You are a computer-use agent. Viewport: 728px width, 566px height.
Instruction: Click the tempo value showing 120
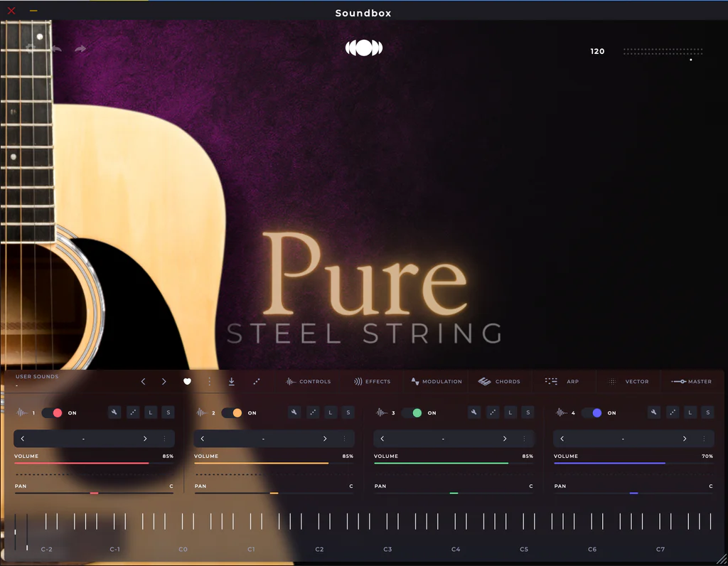[x=597, y=51]
